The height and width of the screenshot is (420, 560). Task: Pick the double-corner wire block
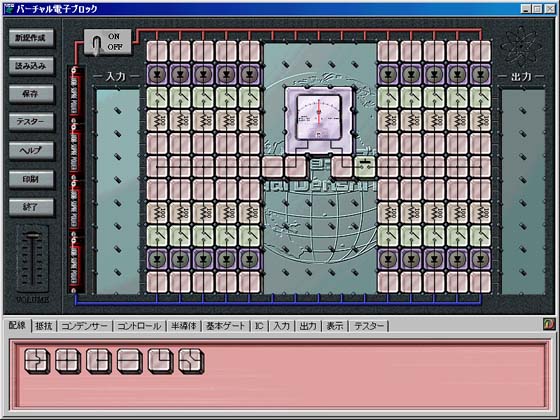tap(191, 361)
